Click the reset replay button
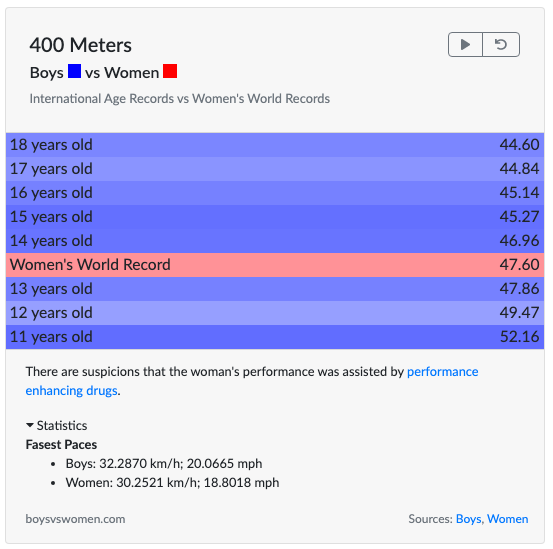553x549 pixels. point(501,44)
